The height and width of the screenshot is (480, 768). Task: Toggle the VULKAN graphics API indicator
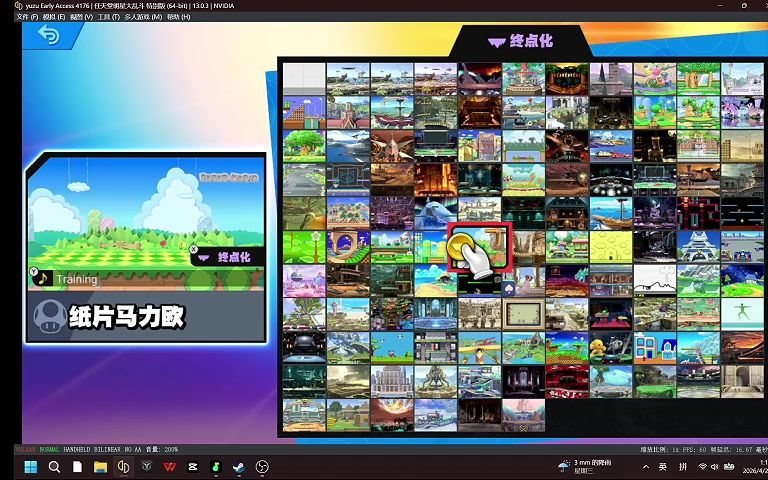(26, 450)
